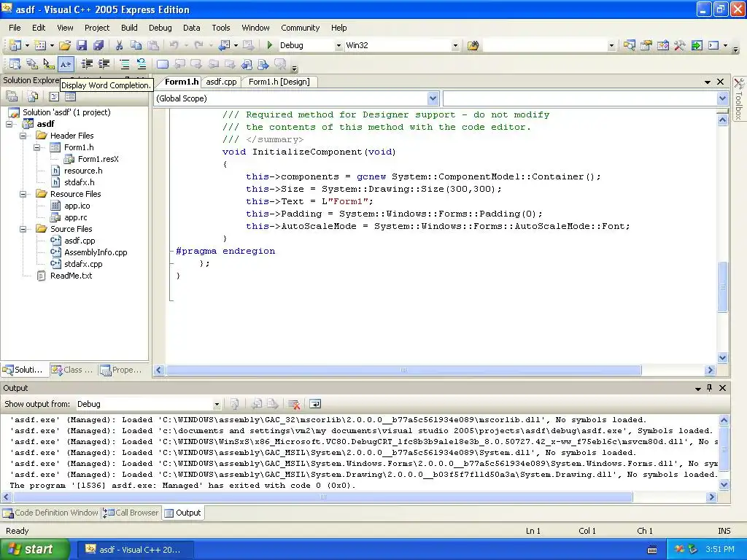Collapse the Resource Files folder
The image size is (747, 560).
23,194
